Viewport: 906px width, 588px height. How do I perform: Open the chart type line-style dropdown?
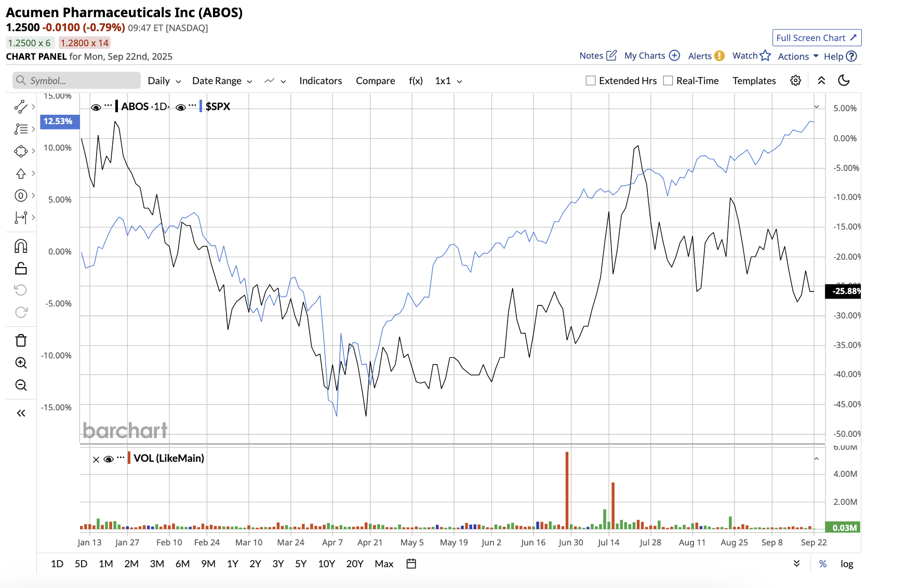pos(275,81)
